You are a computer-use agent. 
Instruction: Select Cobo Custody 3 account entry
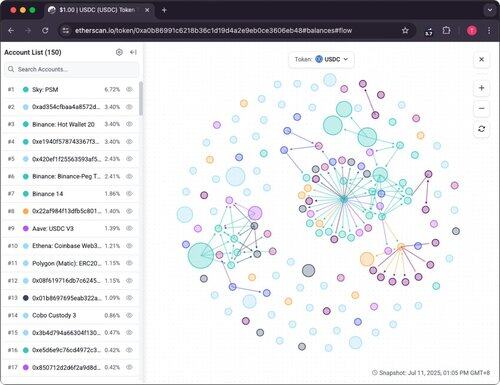70,315
